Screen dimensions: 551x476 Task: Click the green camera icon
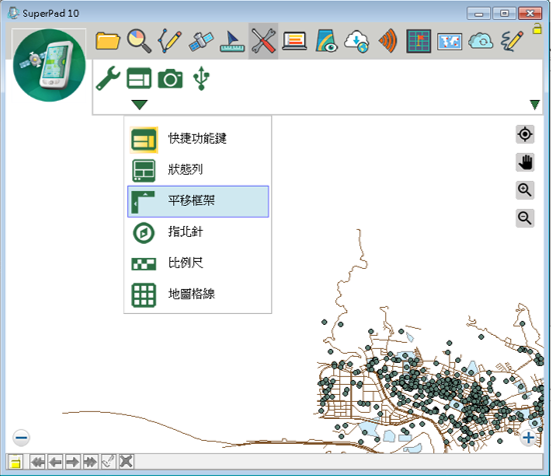click(170, 78)
